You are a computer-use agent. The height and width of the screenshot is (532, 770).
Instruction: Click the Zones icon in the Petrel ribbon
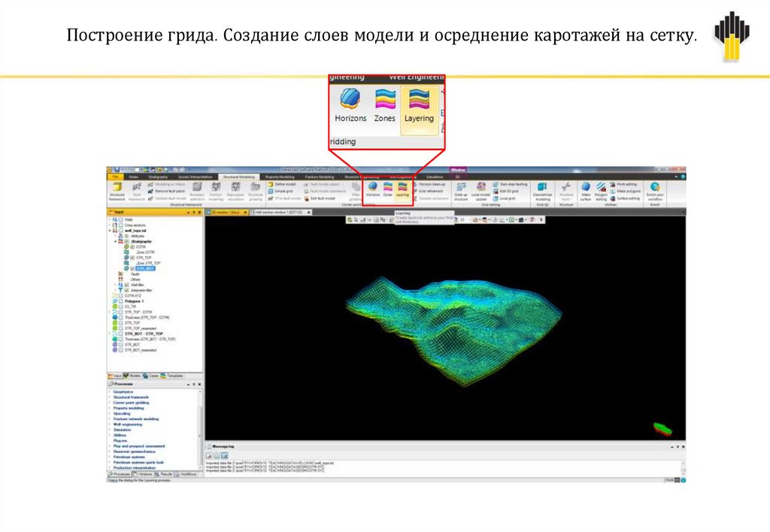coord(388,189)
